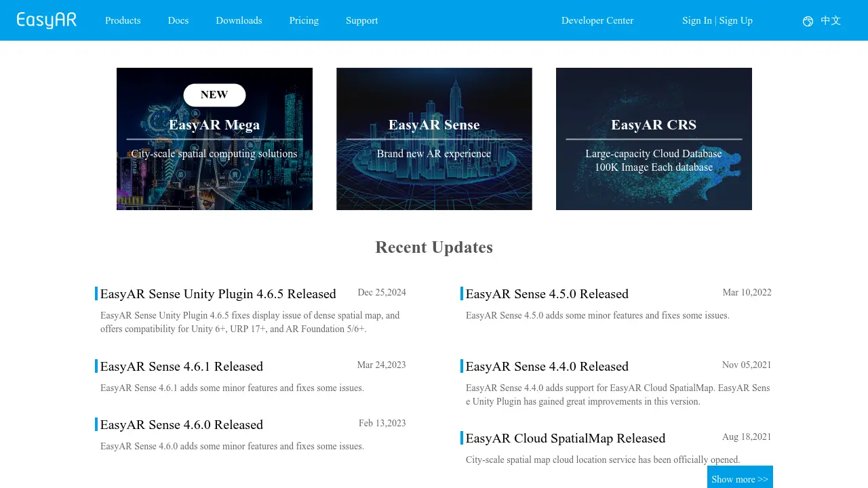Switch language to 中文

pyautogui.click(x=831, y=20)
